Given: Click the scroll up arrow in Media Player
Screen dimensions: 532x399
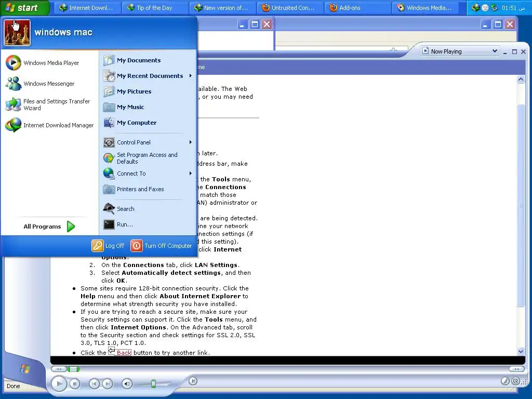Looking at the screenshot, I should [x=521, y=79].
